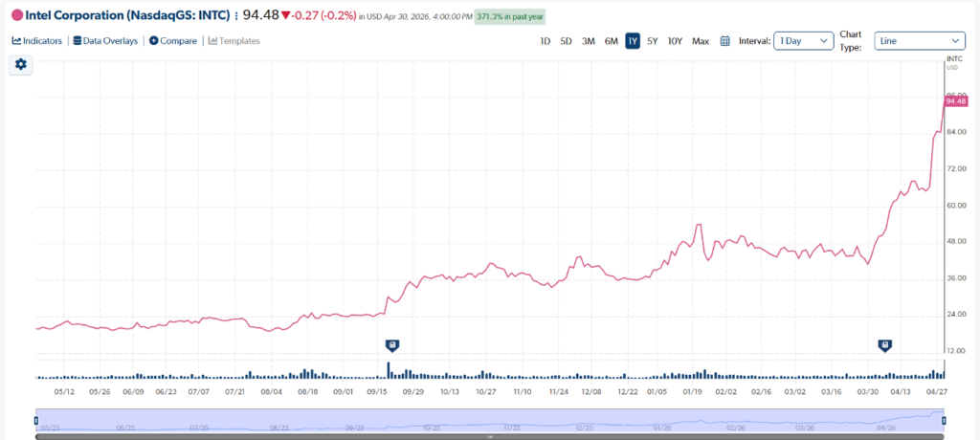Switch to the 5Y range

653,41
